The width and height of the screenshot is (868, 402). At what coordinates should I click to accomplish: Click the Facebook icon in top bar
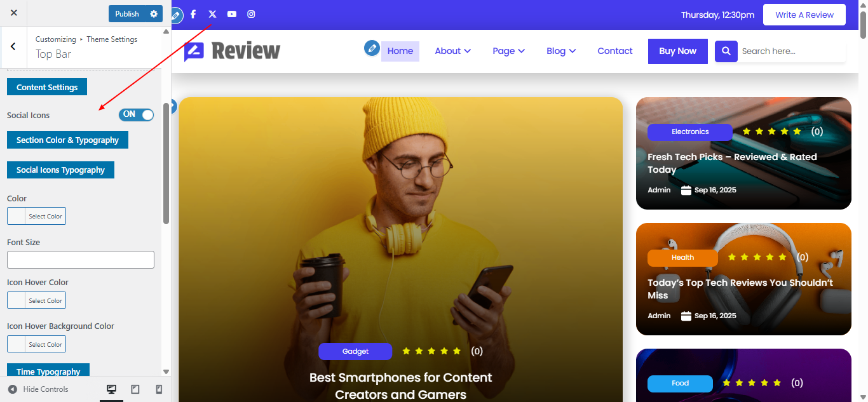pos(193,14)
